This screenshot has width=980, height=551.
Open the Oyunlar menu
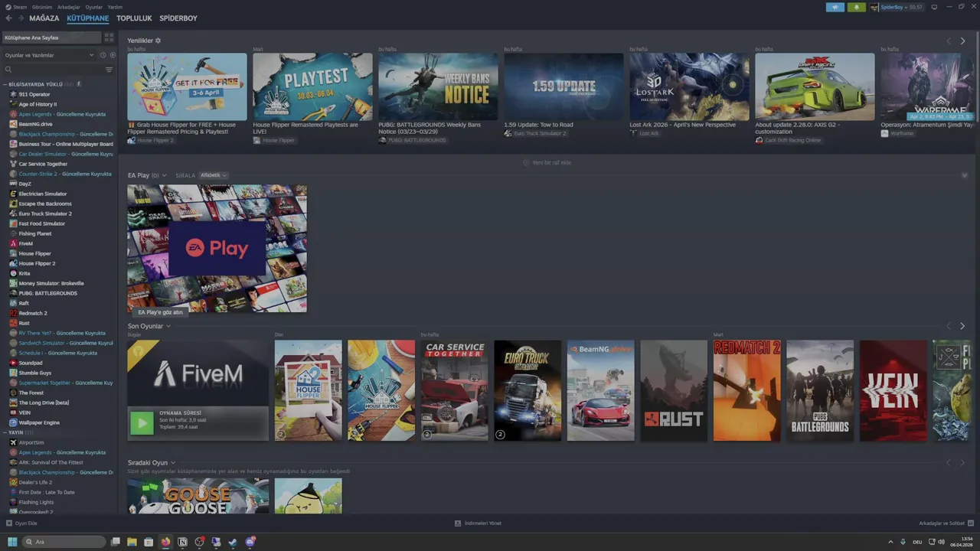(x=93, y=7)
